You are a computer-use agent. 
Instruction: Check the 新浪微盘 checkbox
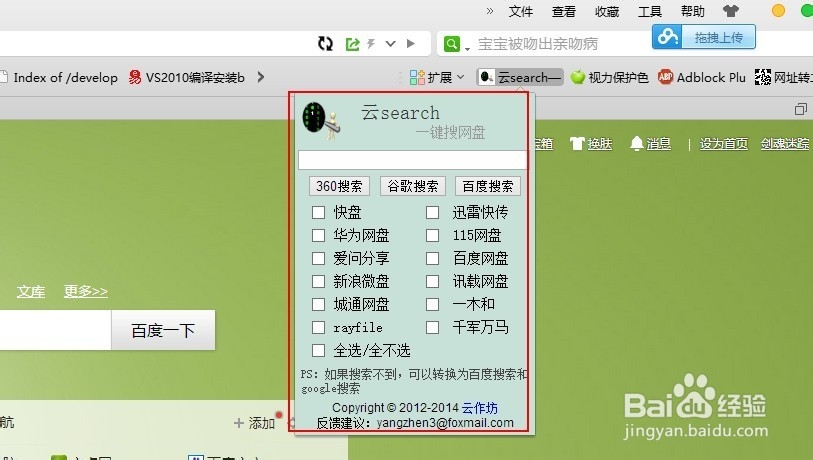(318, 282)
